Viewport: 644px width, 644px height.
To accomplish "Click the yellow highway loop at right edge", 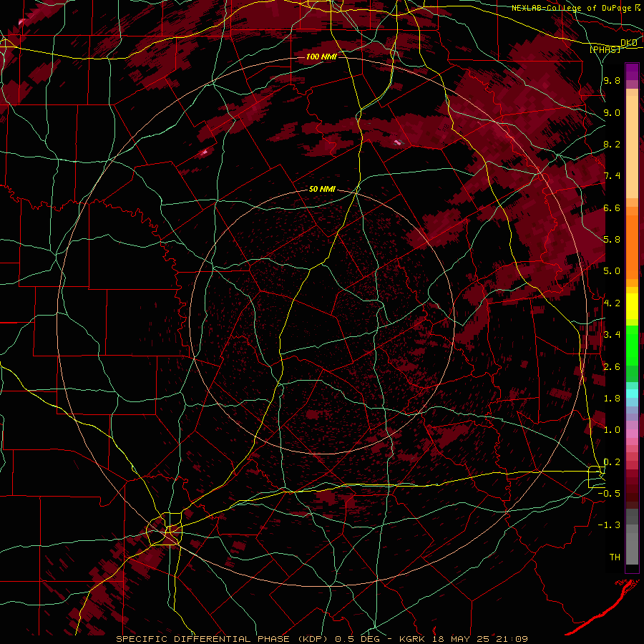I will pos(595,477).
